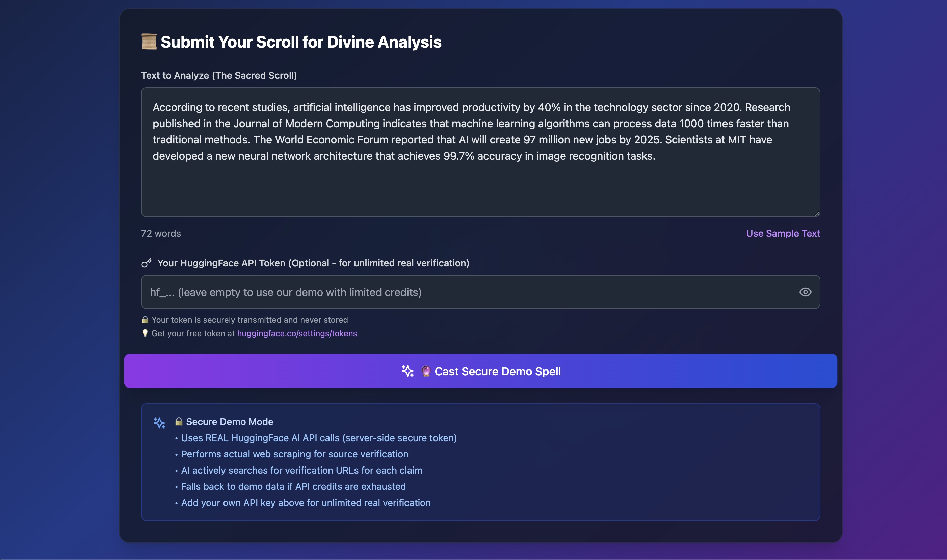Click the crystal ball emoji on Cast button
This screenshot has height=560, width=947.
click(x=426, y=371)
